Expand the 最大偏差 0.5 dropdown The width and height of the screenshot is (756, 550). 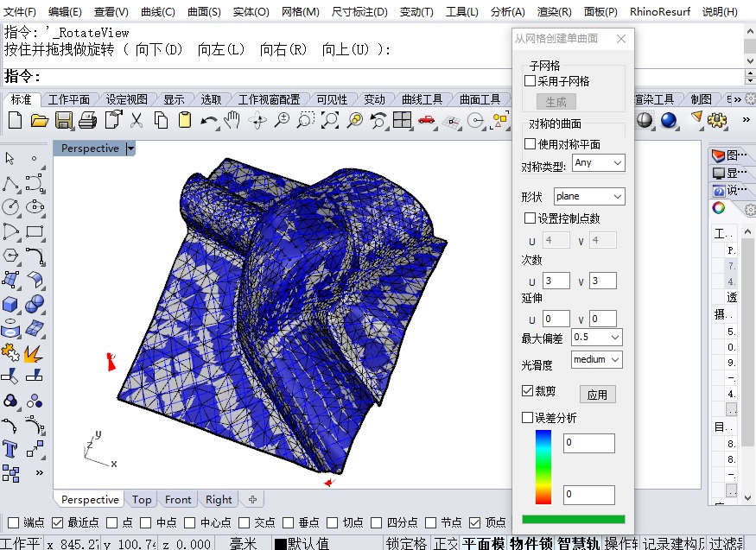click(x=596, y=338)
